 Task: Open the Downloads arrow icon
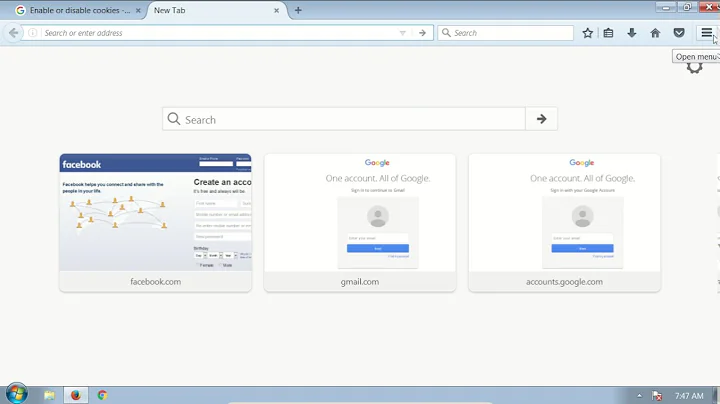[632, 33]
